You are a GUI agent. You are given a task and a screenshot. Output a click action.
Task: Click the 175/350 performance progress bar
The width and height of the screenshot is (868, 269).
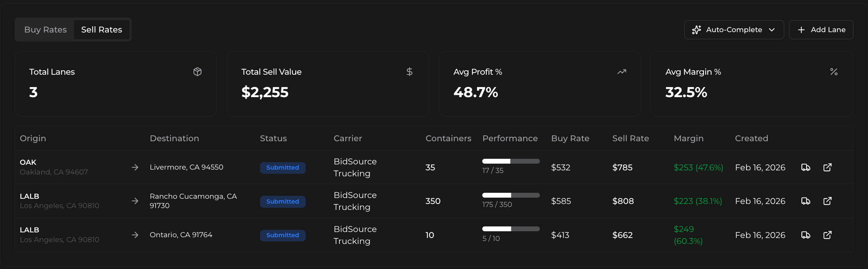coord(511,195)
